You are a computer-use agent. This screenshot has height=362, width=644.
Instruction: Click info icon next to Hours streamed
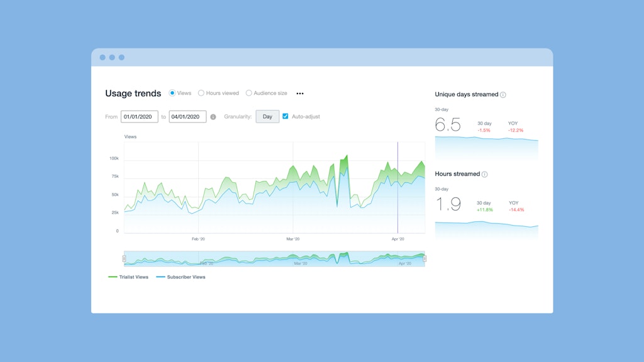click(x=485, y=174)
